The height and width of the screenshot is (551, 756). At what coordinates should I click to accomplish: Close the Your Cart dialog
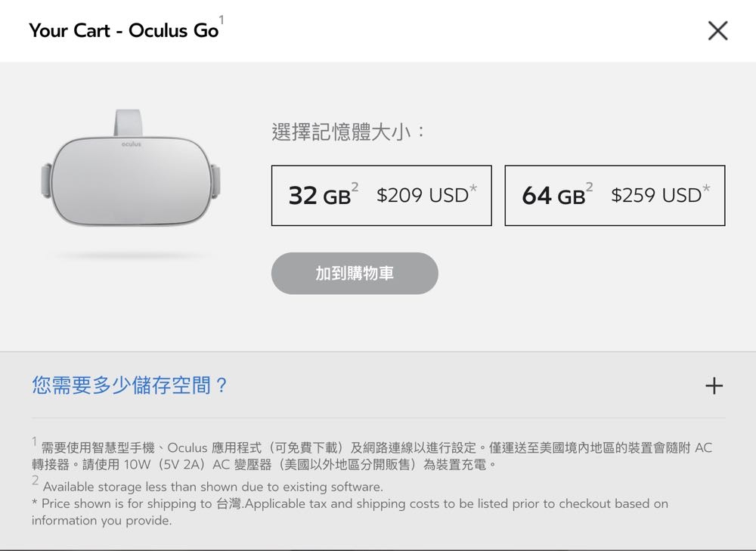point(717,30)
